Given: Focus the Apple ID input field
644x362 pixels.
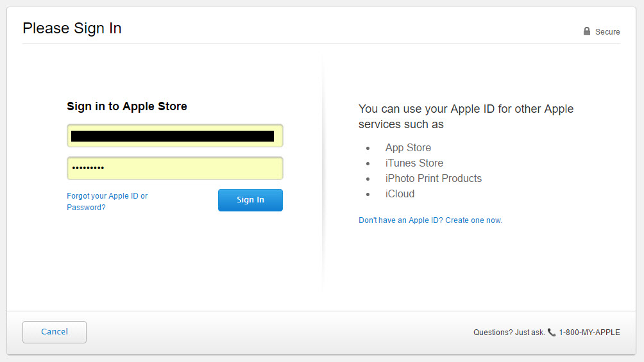Looking at the screenshot, I should coord(174,136).
